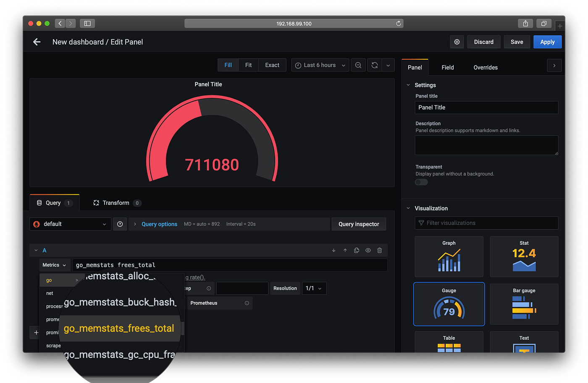Viewport: 588px width, 383px height.
Task: Open the datasource help question mark icon
Action: click(x=120, y=224)
